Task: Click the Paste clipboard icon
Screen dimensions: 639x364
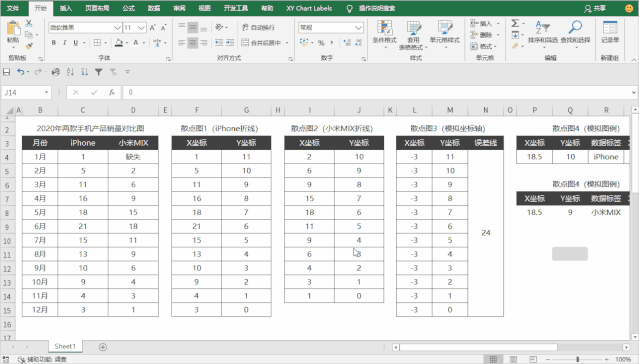Action: click(x=13, y=29)
